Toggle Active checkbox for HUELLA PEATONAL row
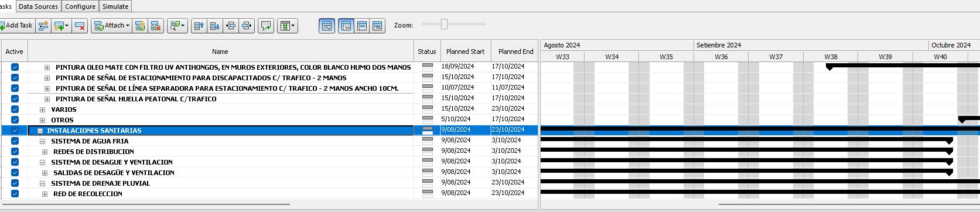Image resolution: width=980 pixels, height=212 pixels. (x=15, y=99)
